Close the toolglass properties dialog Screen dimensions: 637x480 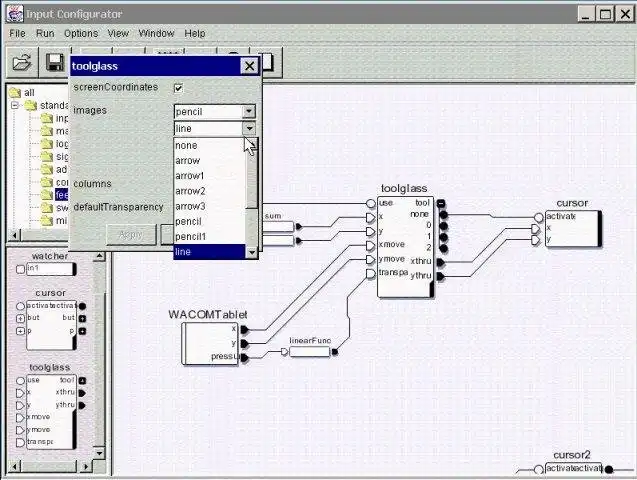click(249, 66)
